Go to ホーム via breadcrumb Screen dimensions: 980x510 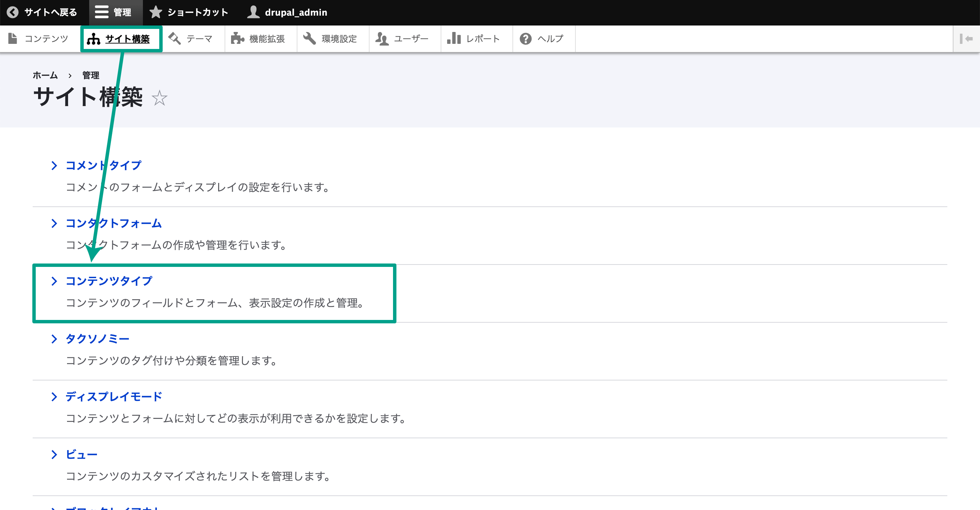click(45, 75)
